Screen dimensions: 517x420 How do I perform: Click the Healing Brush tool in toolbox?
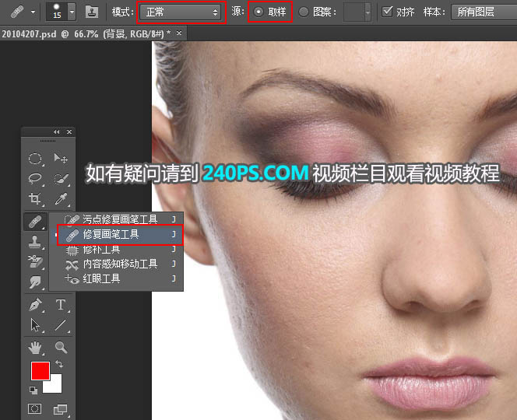35,222
